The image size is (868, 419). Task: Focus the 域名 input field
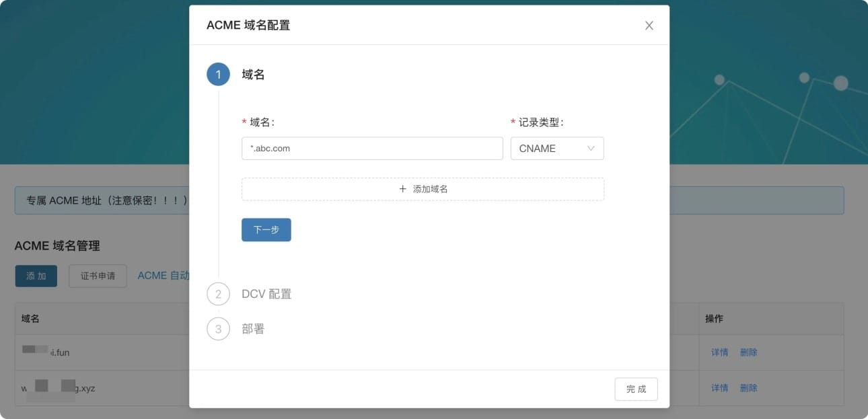tap(371, 149)
